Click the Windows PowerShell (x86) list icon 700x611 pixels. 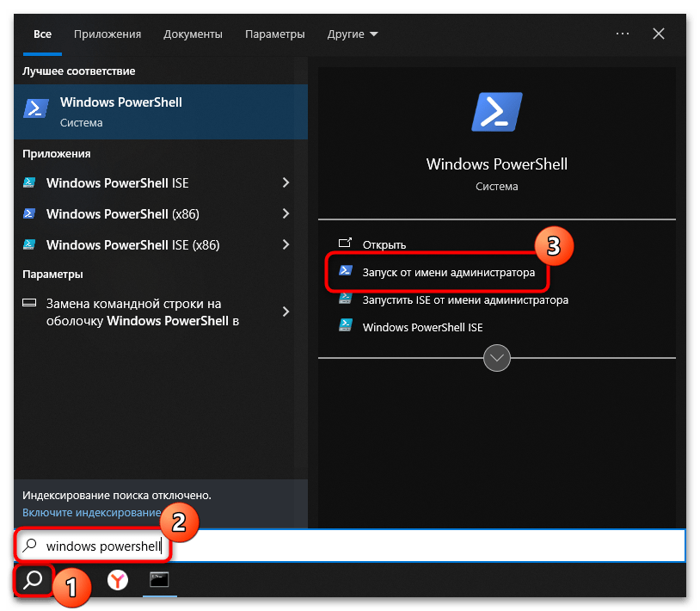point(29,213)
